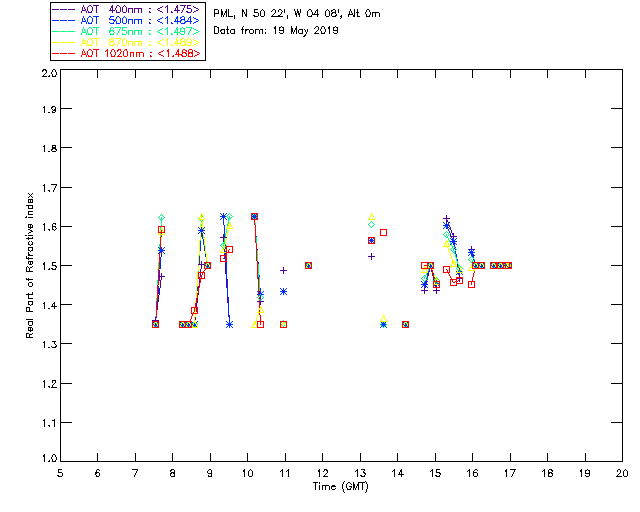The height and width of the screenshot is (512, 640).
Task: Click the x-axis hour label 17
Action: click(x=510, y=473)
